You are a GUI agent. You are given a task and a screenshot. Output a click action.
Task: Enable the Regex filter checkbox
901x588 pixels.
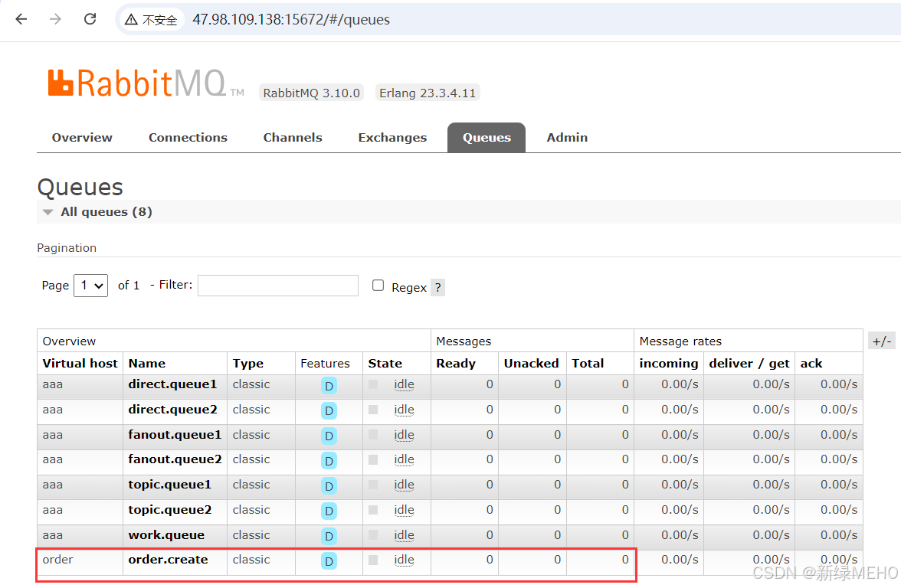point(378,286)
